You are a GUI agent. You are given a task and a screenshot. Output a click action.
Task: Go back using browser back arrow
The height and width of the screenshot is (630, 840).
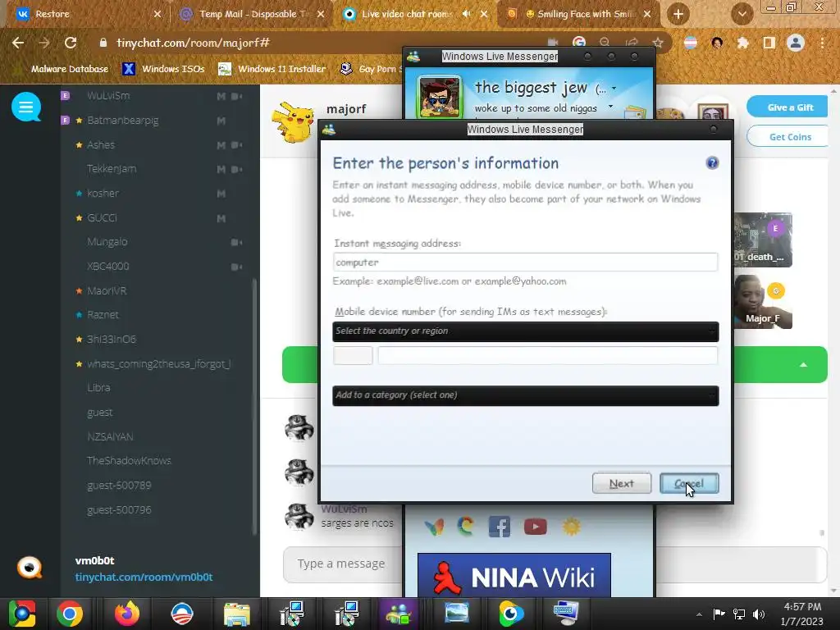point(18,43)
